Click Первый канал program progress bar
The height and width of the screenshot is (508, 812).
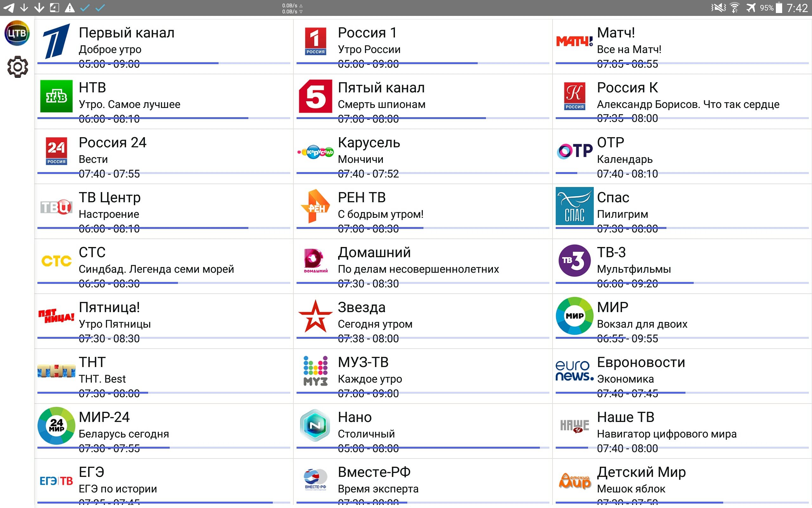tap(164, 63)
